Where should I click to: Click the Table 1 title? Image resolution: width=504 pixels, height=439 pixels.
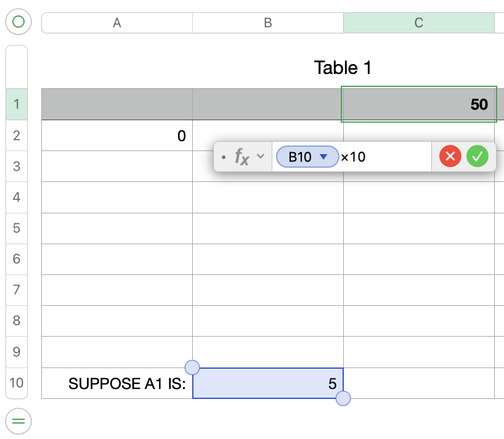(343, 67)
